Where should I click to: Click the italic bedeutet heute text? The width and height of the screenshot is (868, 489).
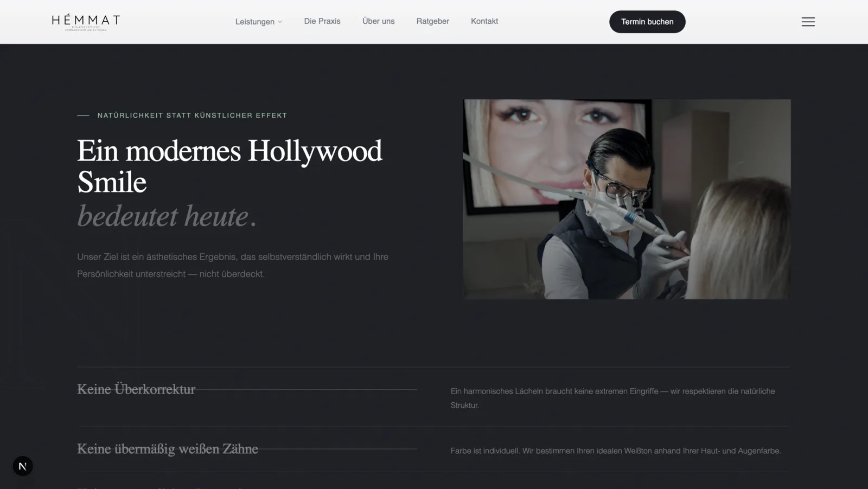(x=166, y=216)
